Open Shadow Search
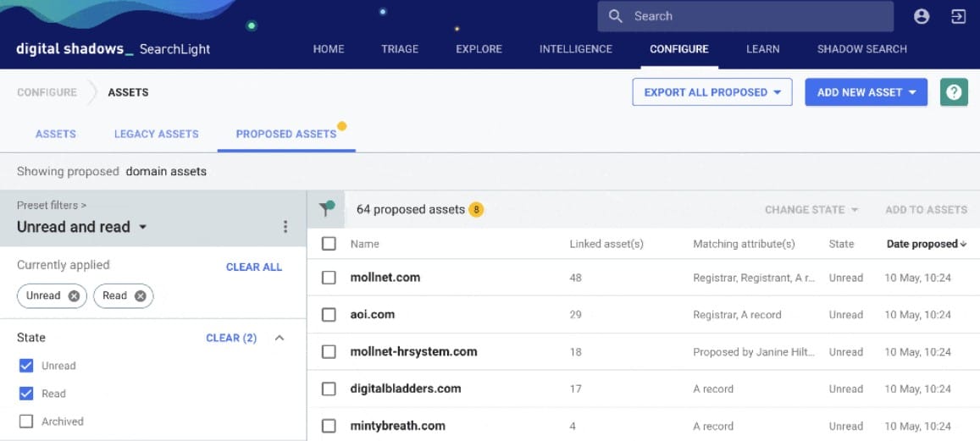 pyautogui.click(x=862, y=49)
